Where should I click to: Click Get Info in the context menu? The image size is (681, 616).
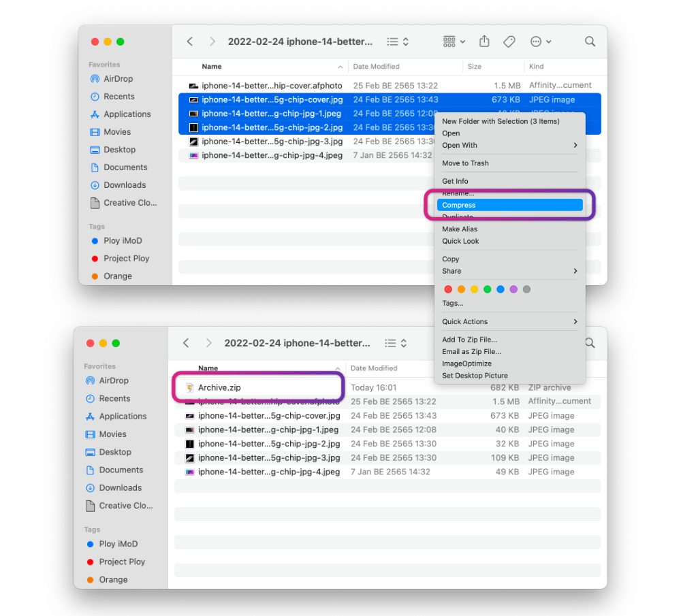pos(455,181)
